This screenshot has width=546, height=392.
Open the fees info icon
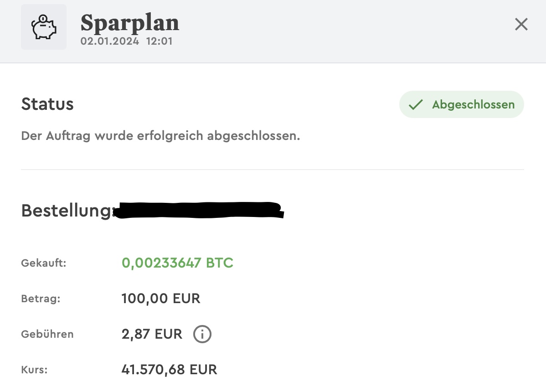[202, 334]
